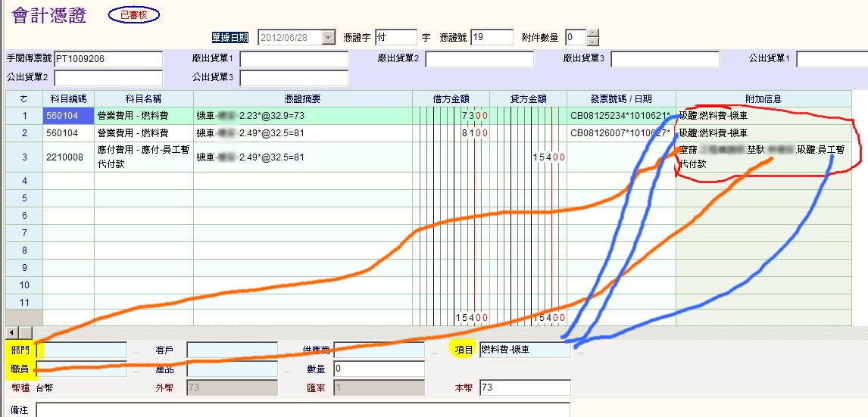Click invoice cell CB08126007 in row 2

[620, 133]
